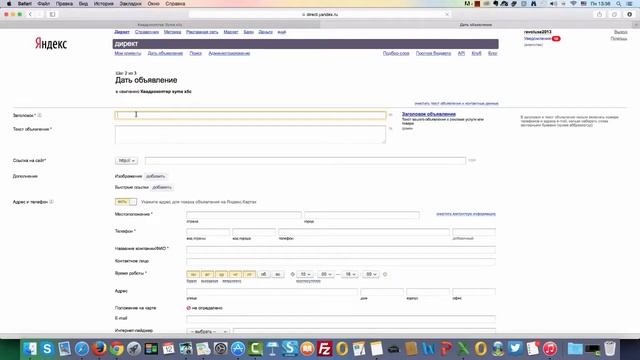This screenshot has height=360, width=640.
Task: Open the Trash in the Dock
Action: (610, 349)
